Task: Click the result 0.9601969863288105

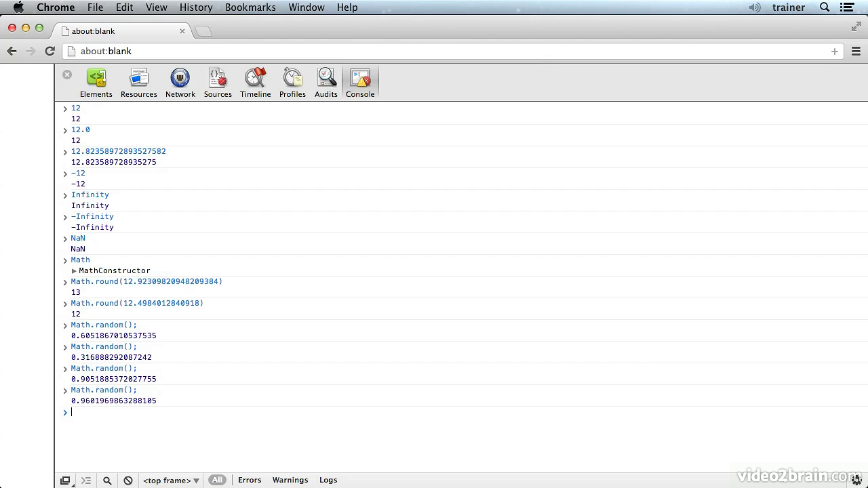Action: 114,401
